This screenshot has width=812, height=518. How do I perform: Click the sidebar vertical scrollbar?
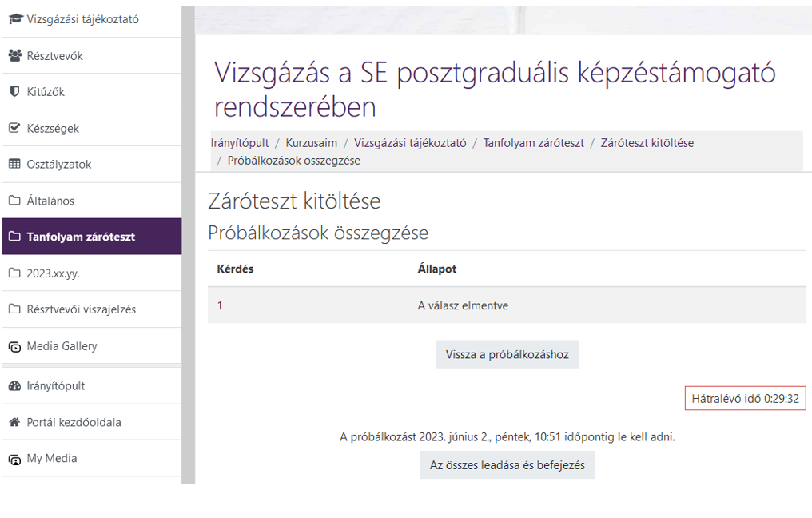click(188, 240)
